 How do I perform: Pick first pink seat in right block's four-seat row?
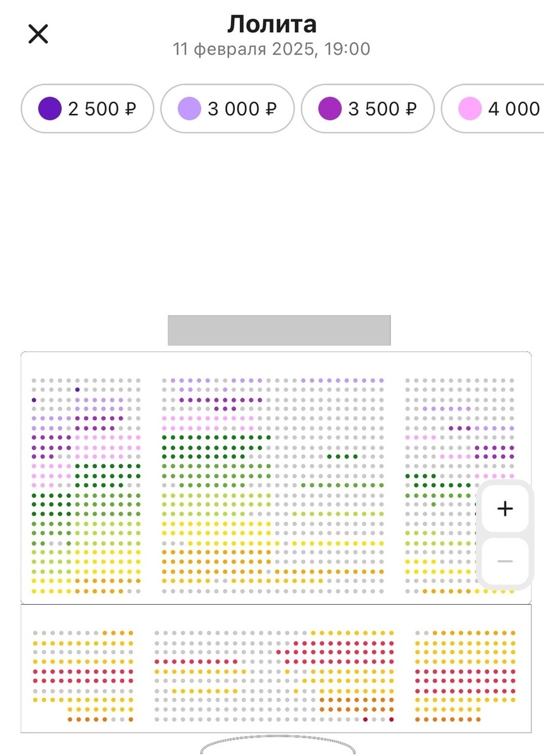407,437
